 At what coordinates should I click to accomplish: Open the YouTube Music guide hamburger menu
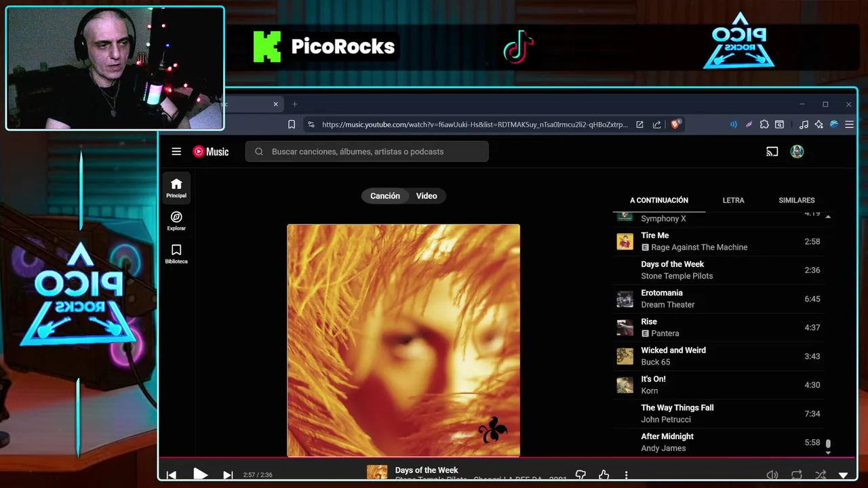[176, 152]
